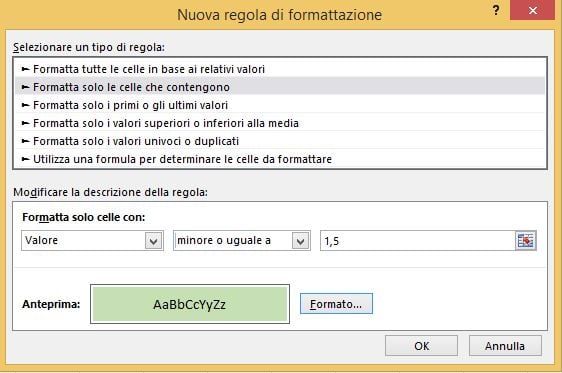Viewport: 562px width, 373px height.
Task: Click the Modificare la descrizione della regola label
Action: (110, 192)
